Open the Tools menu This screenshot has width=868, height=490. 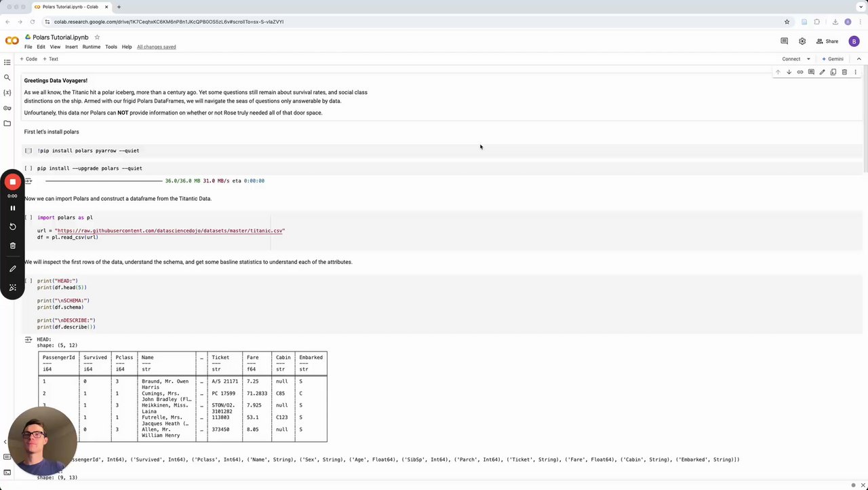pos(111,47)
